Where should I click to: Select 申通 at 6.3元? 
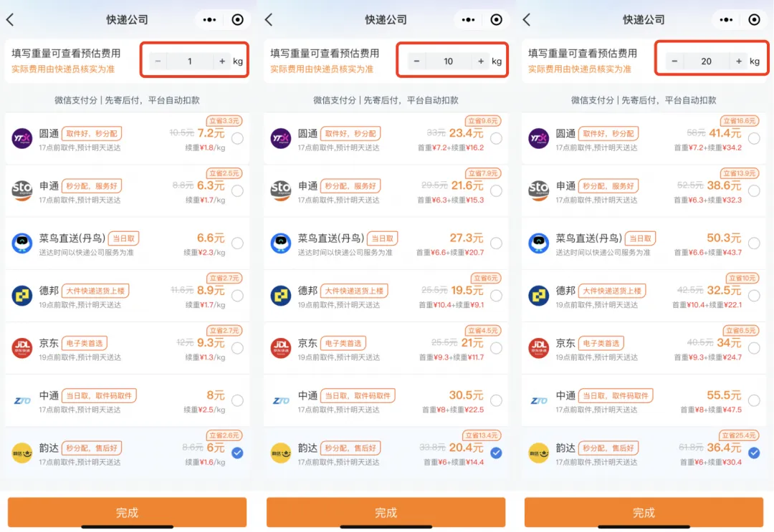coord(237,190)
